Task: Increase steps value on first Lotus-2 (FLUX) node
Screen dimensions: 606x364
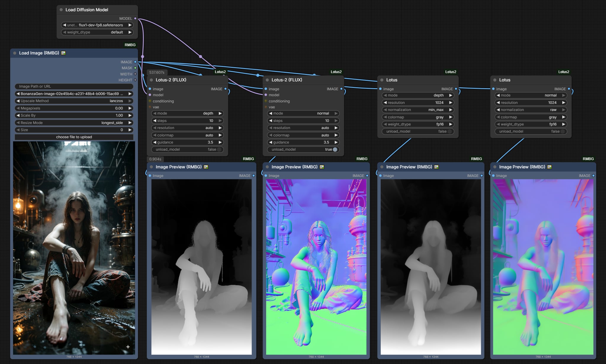Action: [x=220, y=121]
